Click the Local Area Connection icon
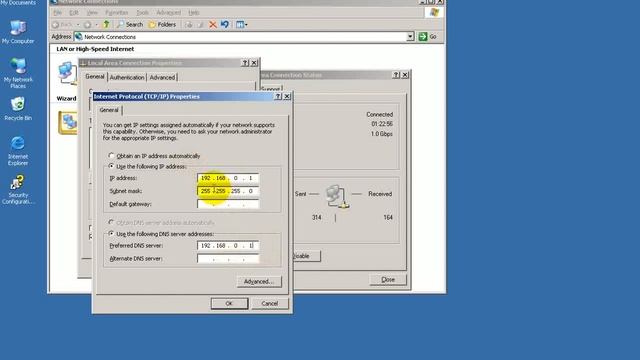 [x=68, y=73]
